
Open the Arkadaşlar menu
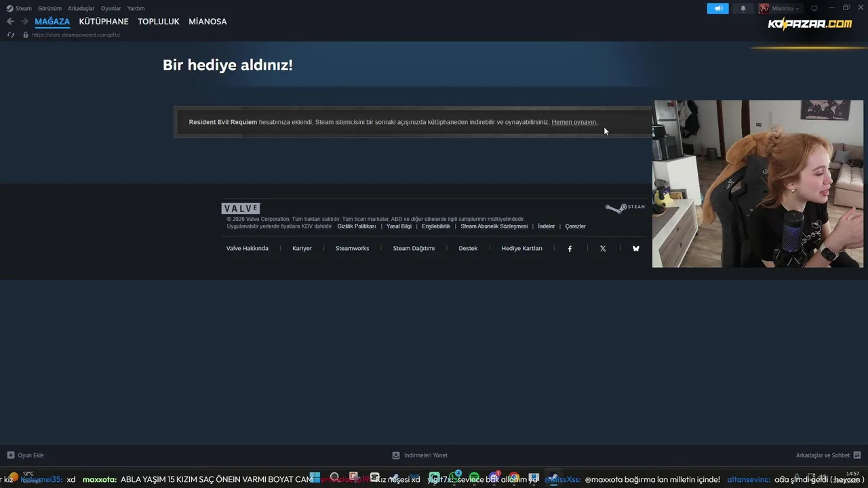81,9
